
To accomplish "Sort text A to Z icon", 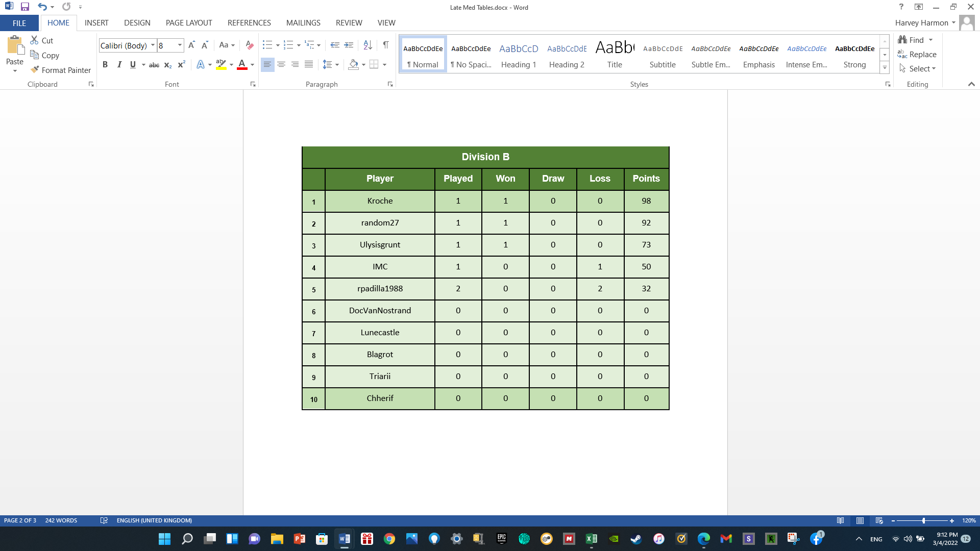I will coord(367,45).
